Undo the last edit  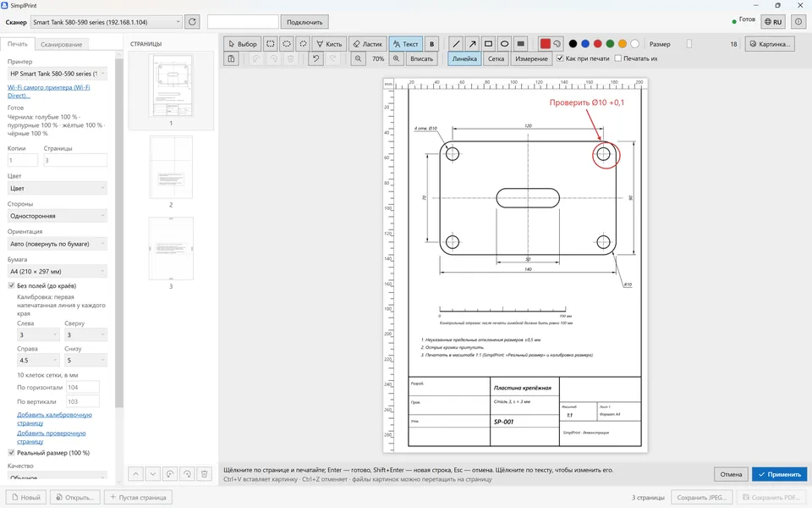coord(315,58)
